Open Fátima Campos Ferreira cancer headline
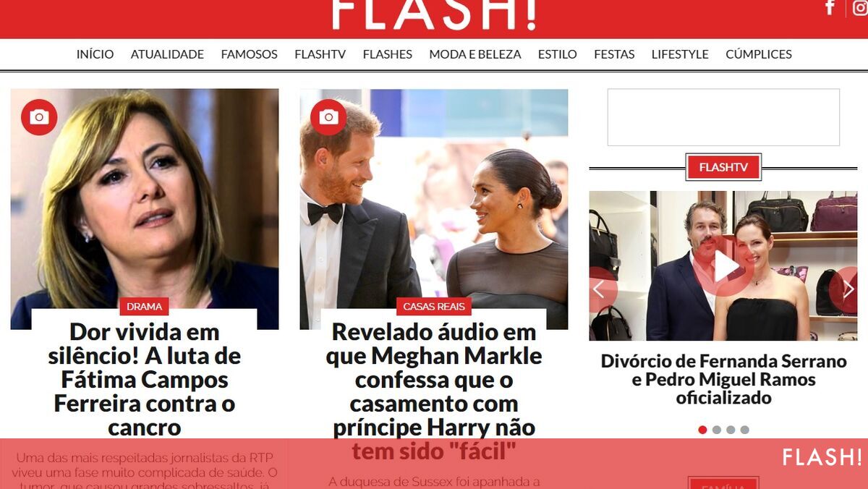868x489 pixels. [145, 379]
